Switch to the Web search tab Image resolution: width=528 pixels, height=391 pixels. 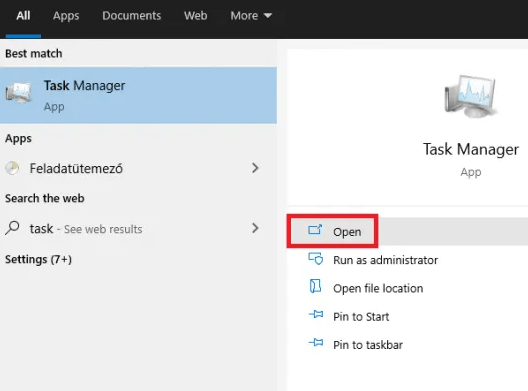click(x=196, y=16)
